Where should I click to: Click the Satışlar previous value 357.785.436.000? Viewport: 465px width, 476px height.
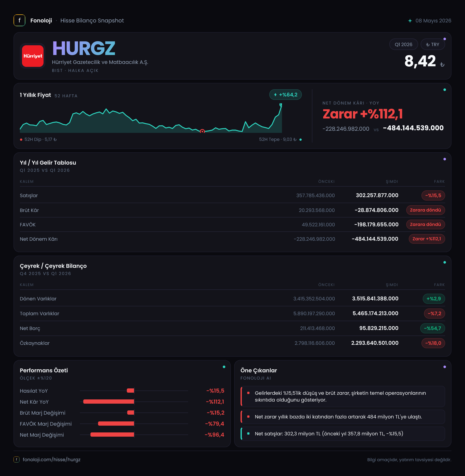point(316,195)
